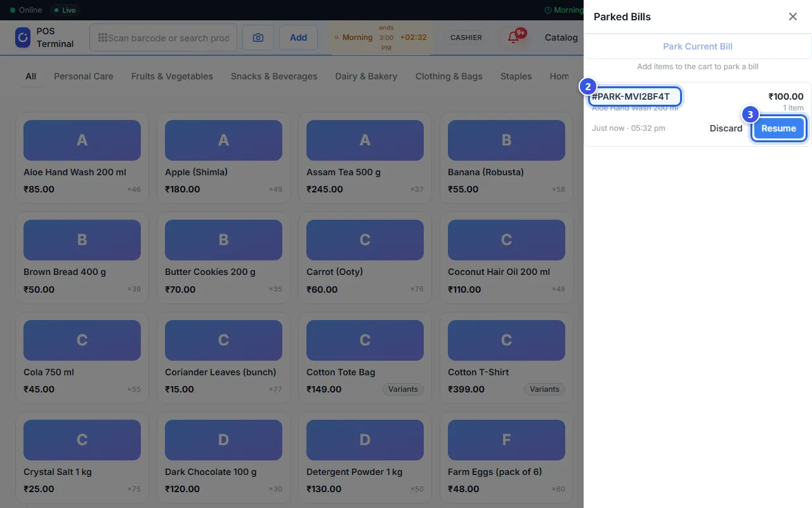The image size is (812, 508).
Task: Open the camera barcode scanner icon
Action: coord(258,37)
